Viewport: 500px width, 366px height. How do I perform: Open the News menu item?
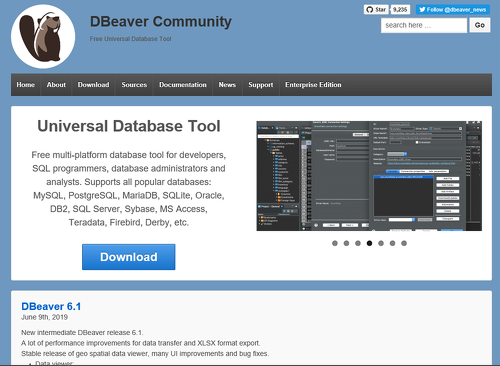coord(227,85)
